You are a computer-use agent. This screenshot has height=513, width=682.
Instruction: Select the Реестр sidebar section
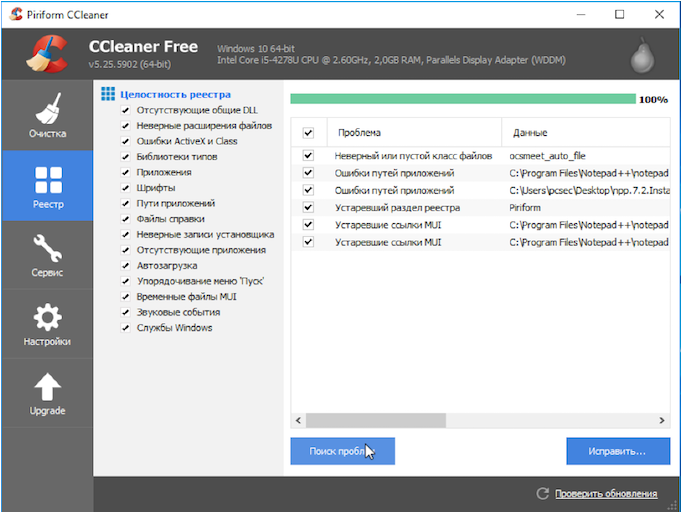tap(47, 186)
